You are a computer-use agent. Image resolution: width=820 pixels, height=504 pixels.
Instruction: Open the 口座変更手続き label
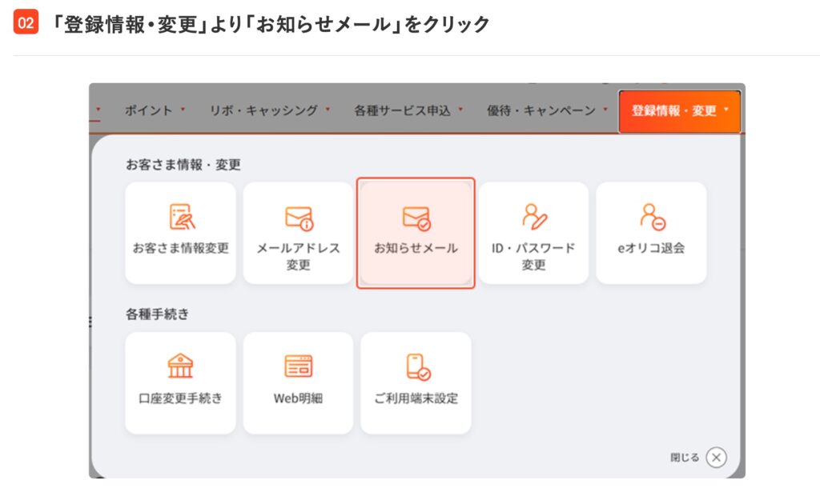tap(180, 398)
